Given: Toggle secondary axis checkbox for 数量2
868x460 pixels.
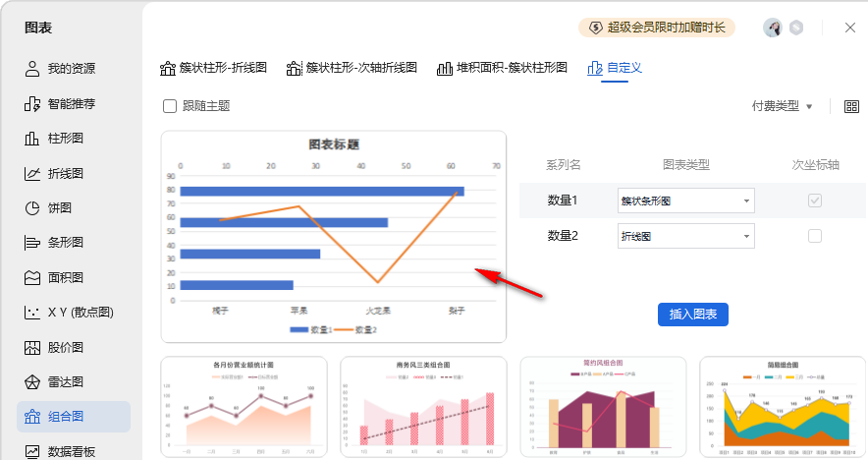Looking at the screenshot, I should tap(814, 236).
